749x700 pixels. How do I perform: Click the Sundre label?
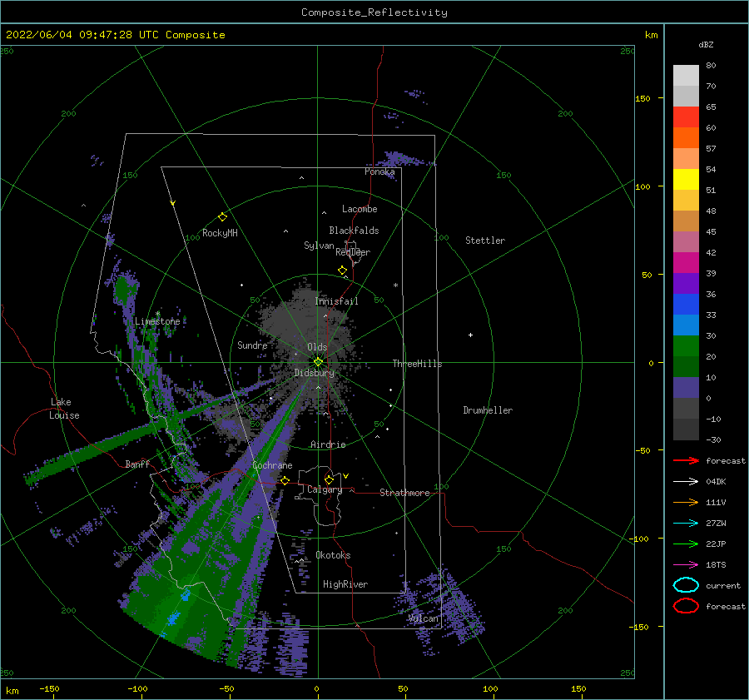252,345
